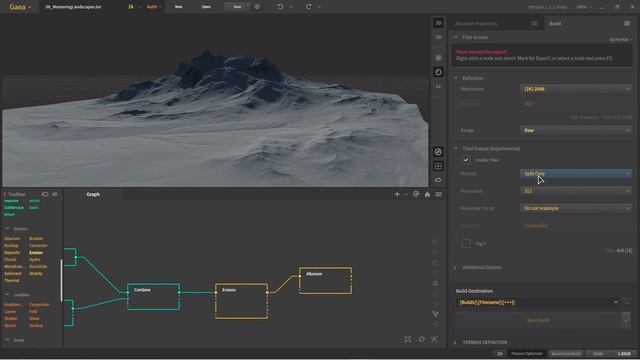Open the Gaea application menu
The width and height of the screenshot is (640, 360).
pos(19,7)
